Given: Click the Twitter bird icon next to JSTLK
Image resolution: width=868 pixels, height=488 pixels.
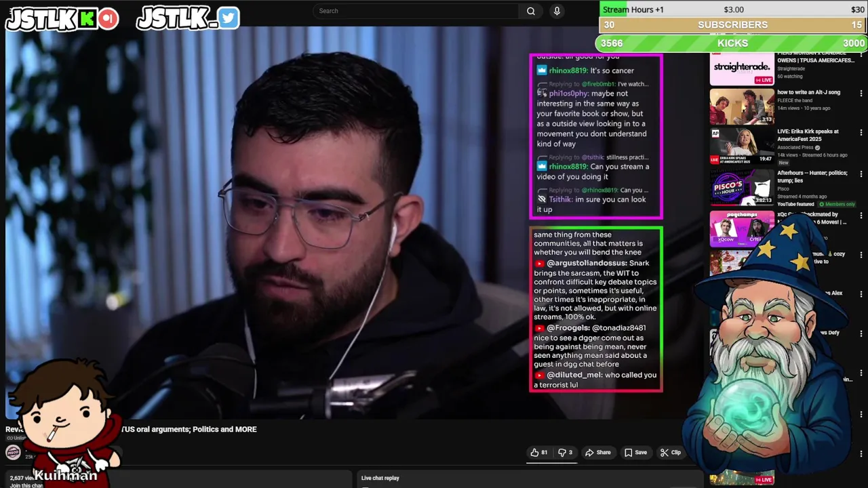Looking at the screenshot, I should [229, 18].
